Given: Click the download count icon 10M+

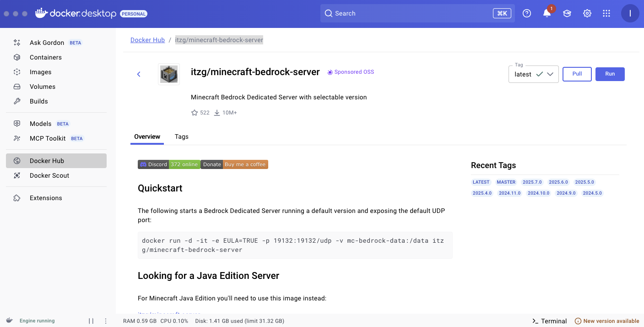Looking at the screenshot, I should (x=217, y=113).
